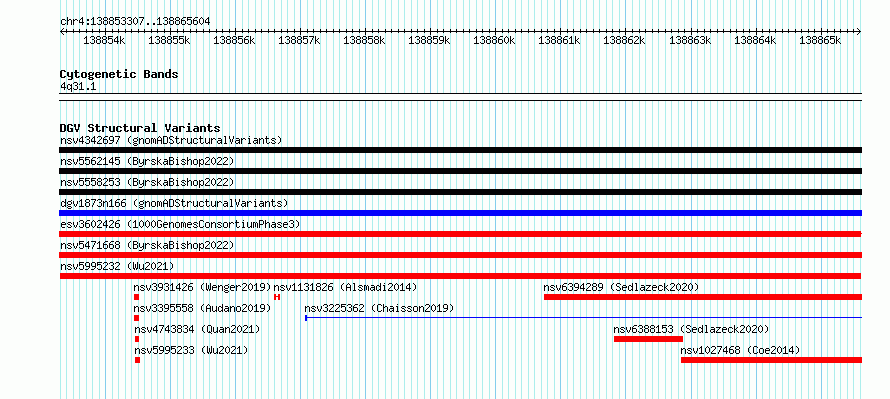890x399 pixels.
Task: Click the right arrowhead of the ruler
Action: [859, 31]
